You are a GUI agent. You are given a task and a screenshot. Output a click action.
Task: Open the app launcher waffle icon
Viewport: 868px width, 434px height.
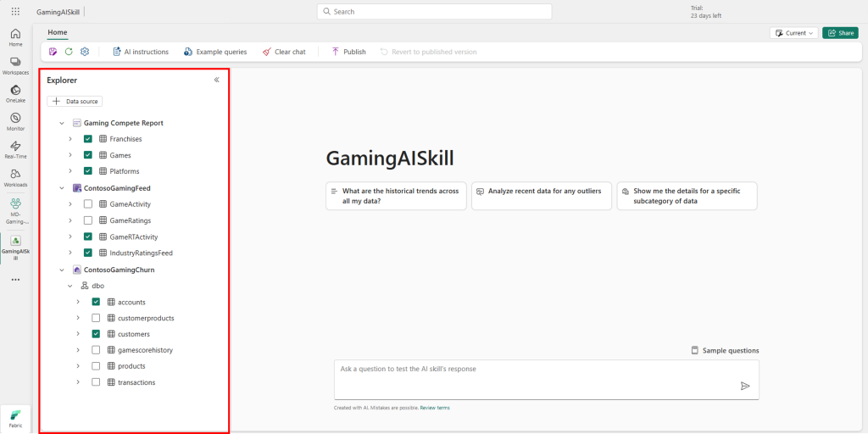click(x=15, y=12)
